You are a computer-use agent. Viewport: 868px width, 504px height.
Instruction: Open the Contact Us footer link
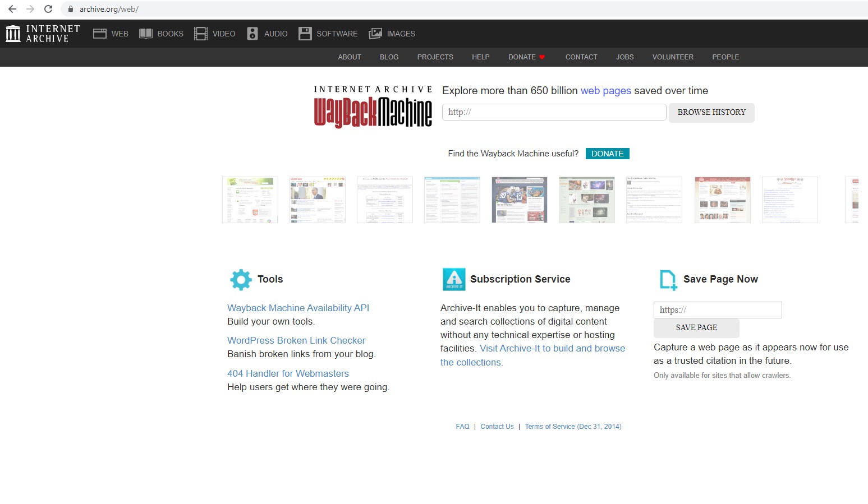[497, 427]
